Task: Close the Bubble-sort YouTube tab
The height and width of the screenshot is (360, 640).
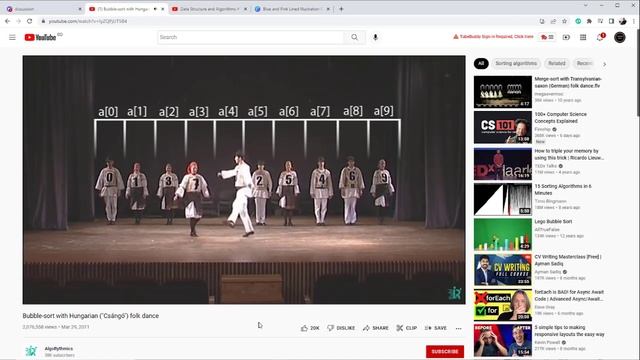Action: [x=162, y=9]
